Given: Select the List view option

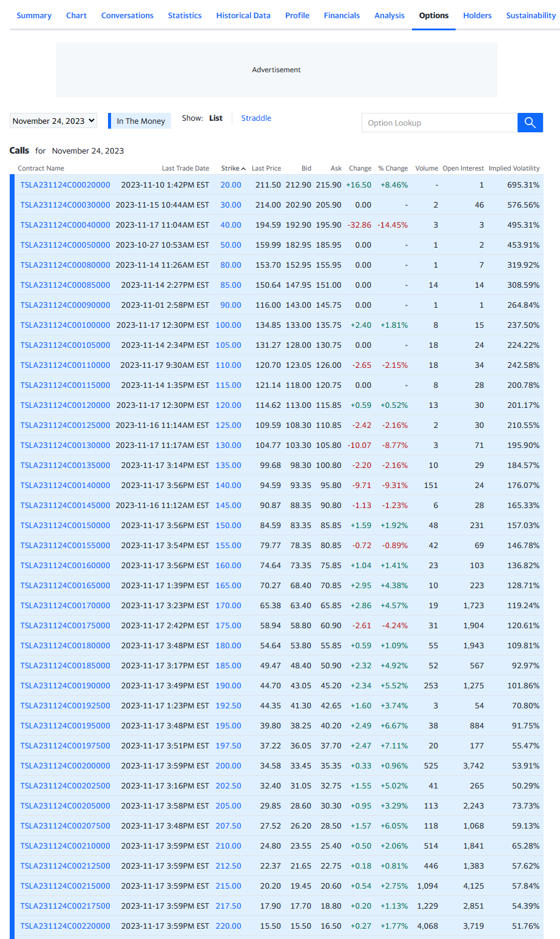Looking at the screenshot, I should [x=216, y=118].
